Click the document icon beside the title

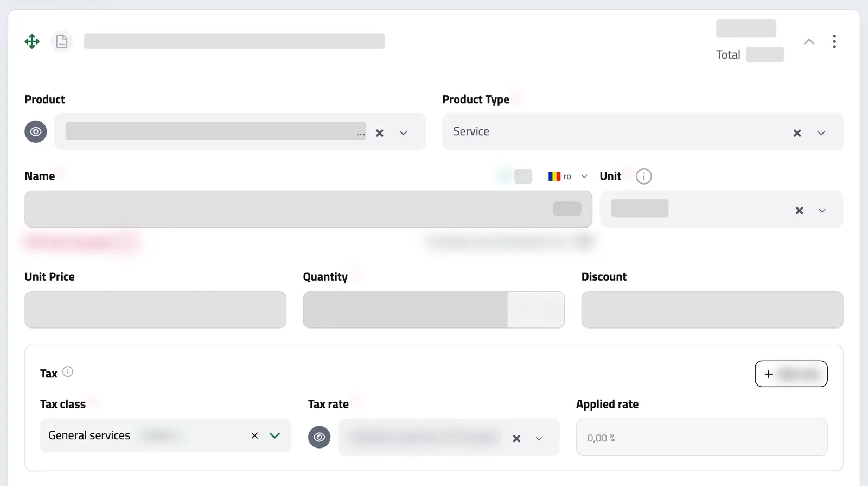62,41
